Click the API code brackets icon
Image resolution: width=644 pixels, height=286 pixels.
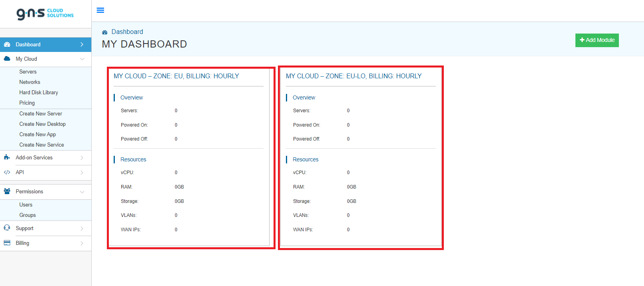coord(7,172)
